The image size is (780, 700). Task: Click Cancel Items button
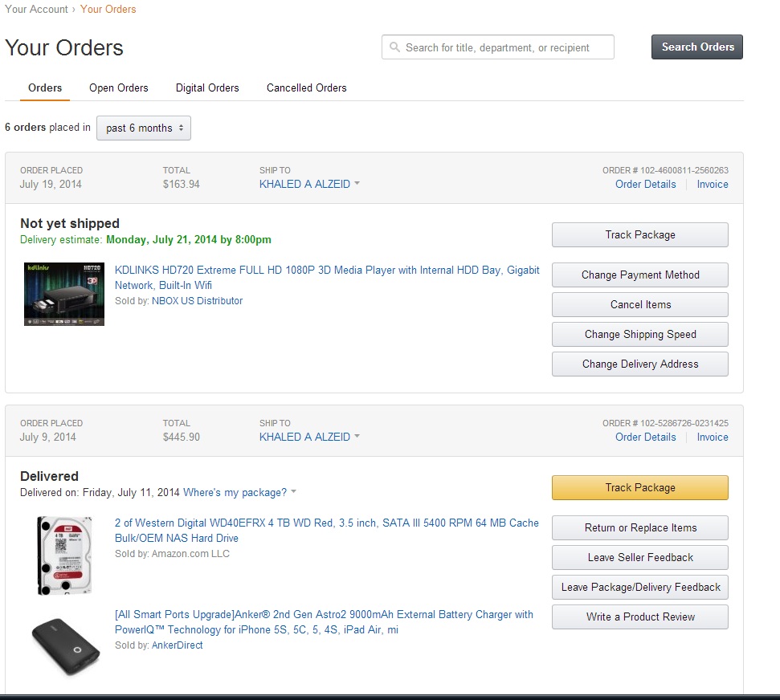(x=640, y=305)
